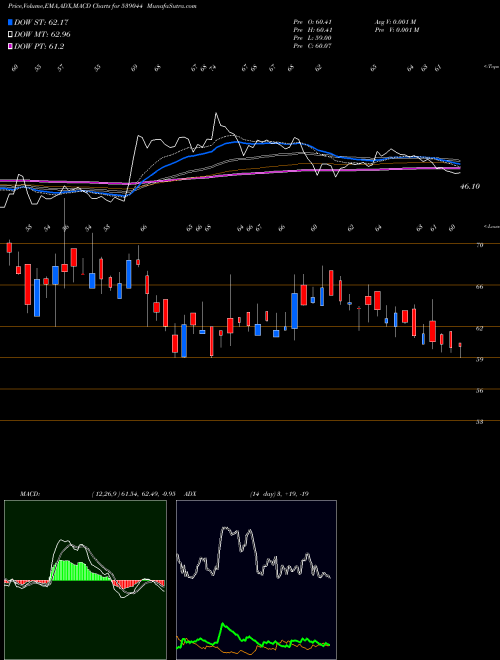Click the 53 price axis label
The image size is (500, 660).
[479, 421]
